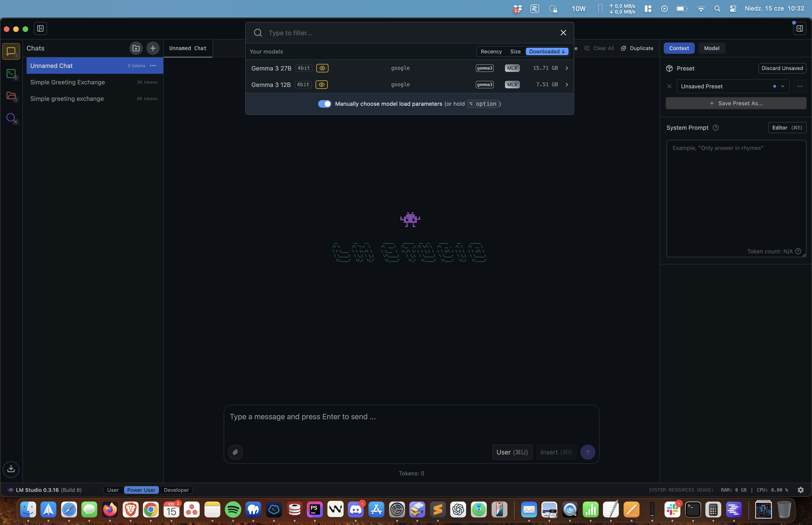The width and height of the screenshot is (812, 525).
Task: Expand Gemma 3 27B model details chevron
Action: [567, 68]
